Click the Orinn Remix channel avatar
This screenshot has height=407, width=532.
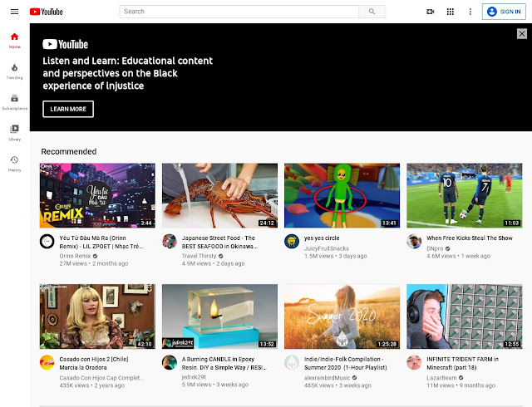tap(47, 242)
